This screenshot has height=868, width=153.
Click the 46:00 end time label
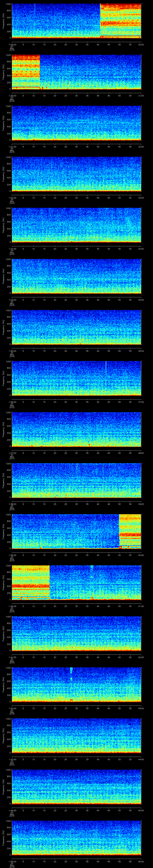[141, 861]
